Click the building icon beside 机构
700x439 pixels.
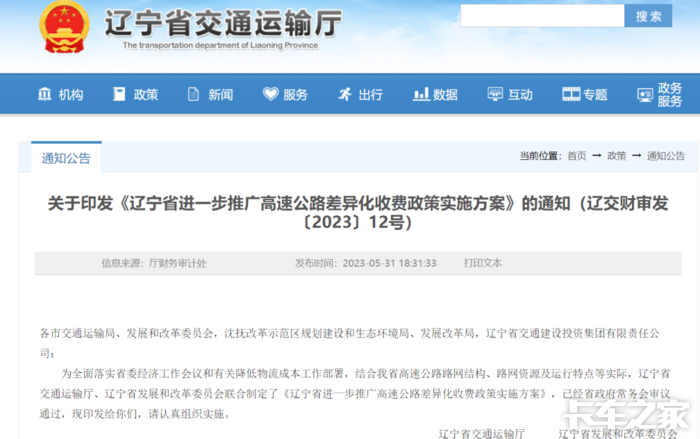point(45,94)
